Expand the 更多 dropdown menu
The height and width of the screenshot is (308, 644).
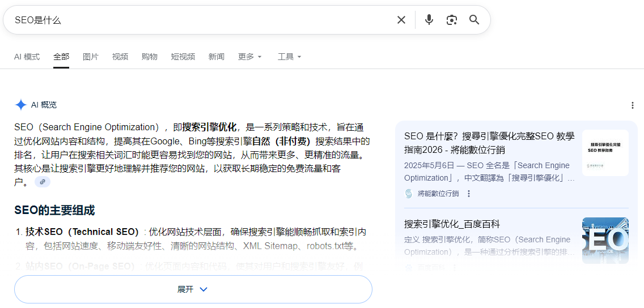250,57
